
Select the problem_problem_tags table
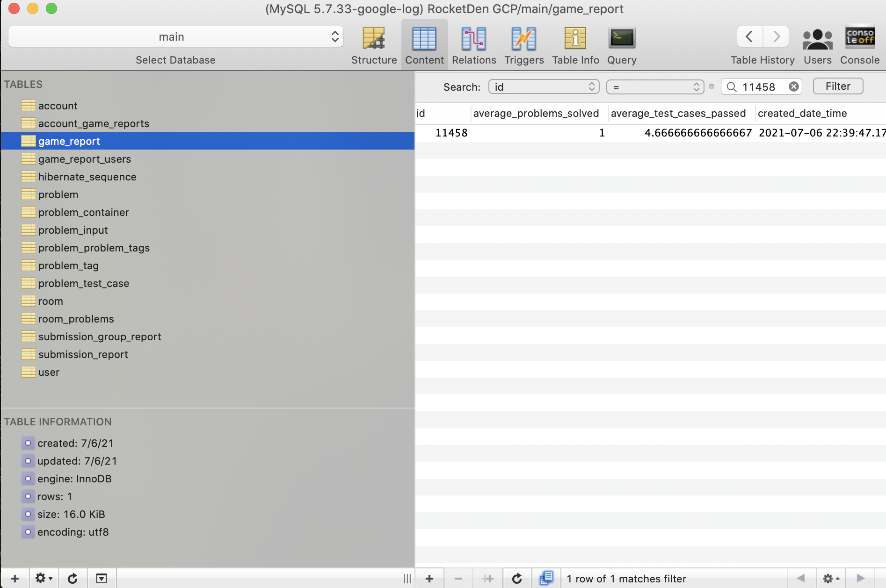(x=208, y=248)
